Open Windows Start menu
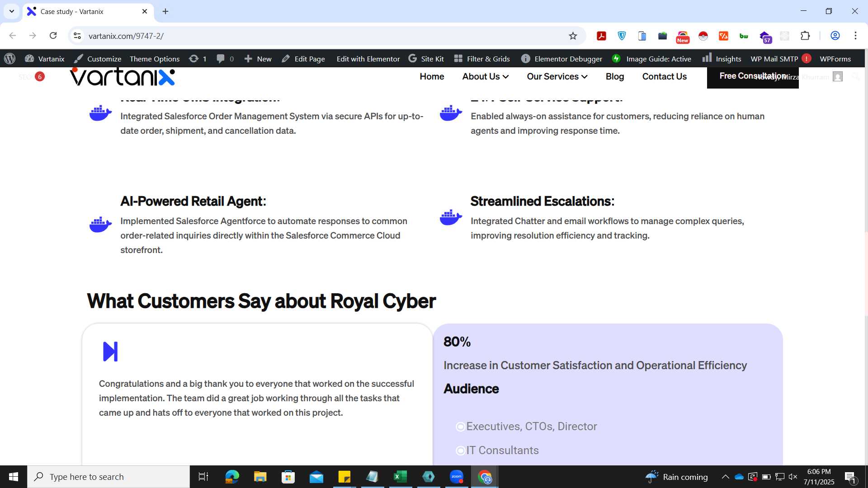The height and width of the screenshot is (488, 868). (14, 477)
